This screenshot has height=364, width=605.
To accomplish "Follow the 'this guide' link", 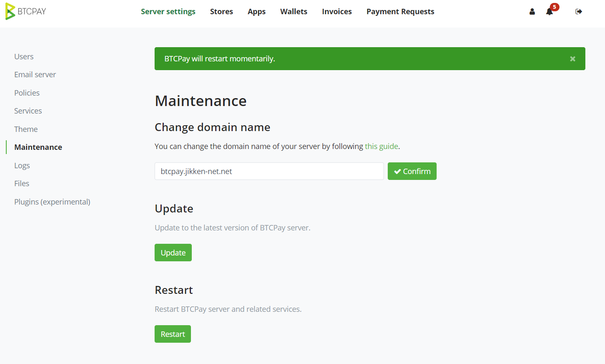I will pos(381,147).
